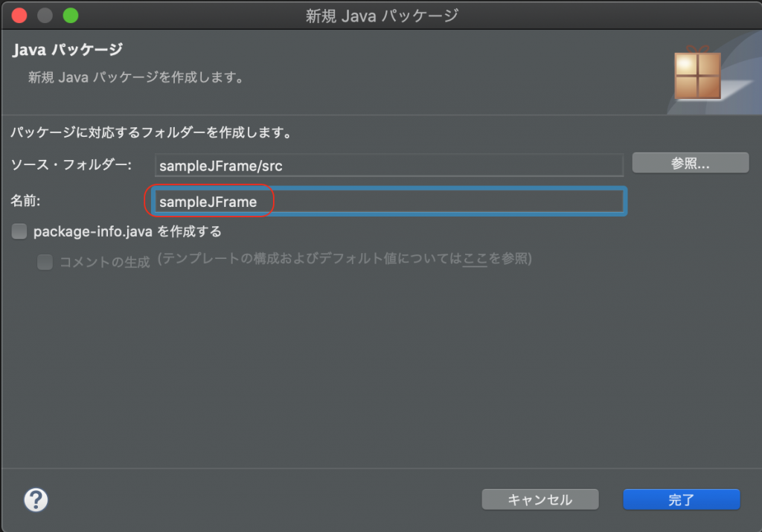Toggle the コメントの生成 checkbox
Viewport: 762px width, 532px height.
point(45,262)
